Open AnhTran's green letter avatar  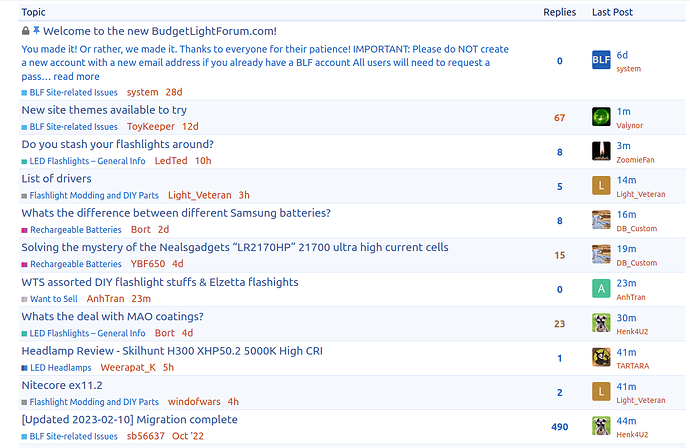(x=601, y=288)
